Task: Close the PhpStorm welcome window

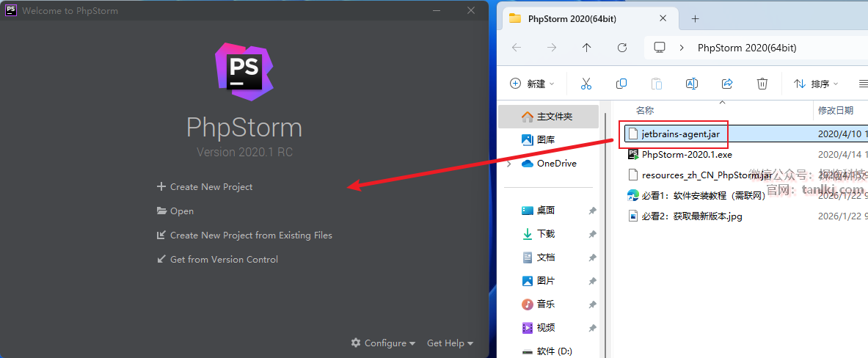Action: tap(471, 10)
